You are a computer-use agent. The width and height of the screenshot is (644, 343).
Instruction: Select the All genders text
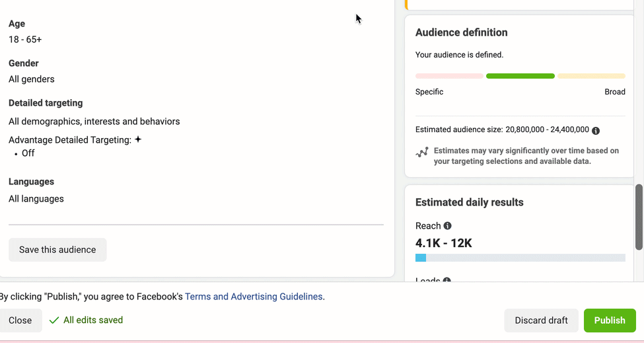click(32, 79)
